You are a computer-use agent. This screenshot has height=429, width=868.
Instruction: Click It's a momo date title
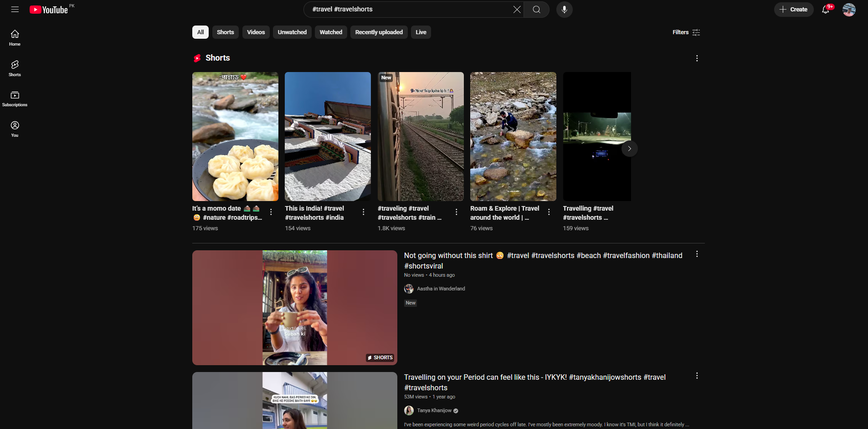coord(227,213)
